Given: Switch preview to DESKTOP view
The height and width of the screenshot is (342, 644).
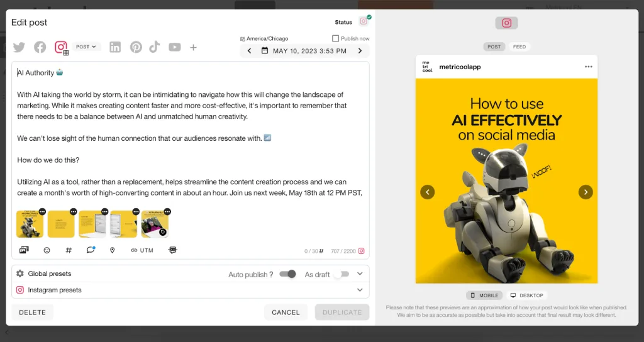Looking at the screenshot, I should [527, 295].
